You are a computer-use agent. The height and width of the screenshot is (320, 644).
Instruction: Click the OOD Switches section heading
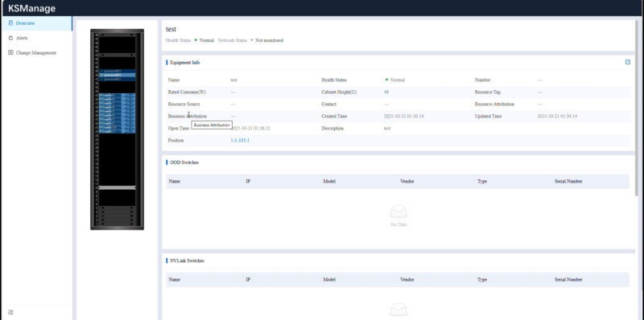184,162
